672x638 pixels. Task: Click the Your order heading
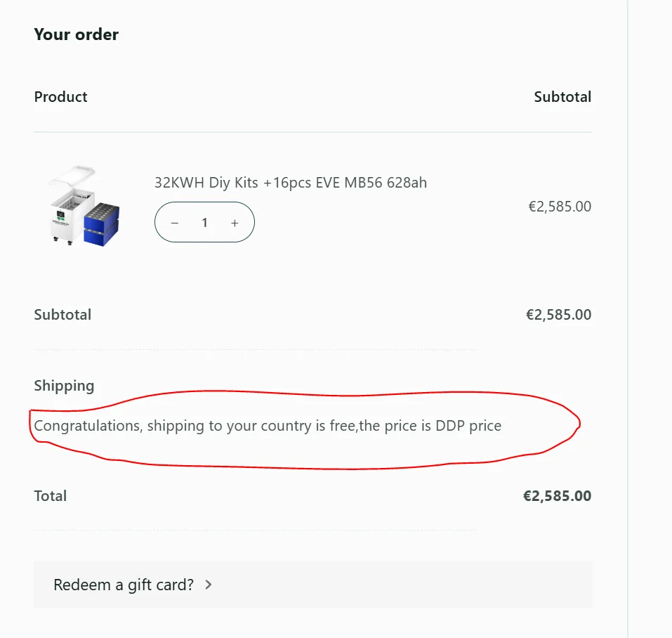(77, 34)
